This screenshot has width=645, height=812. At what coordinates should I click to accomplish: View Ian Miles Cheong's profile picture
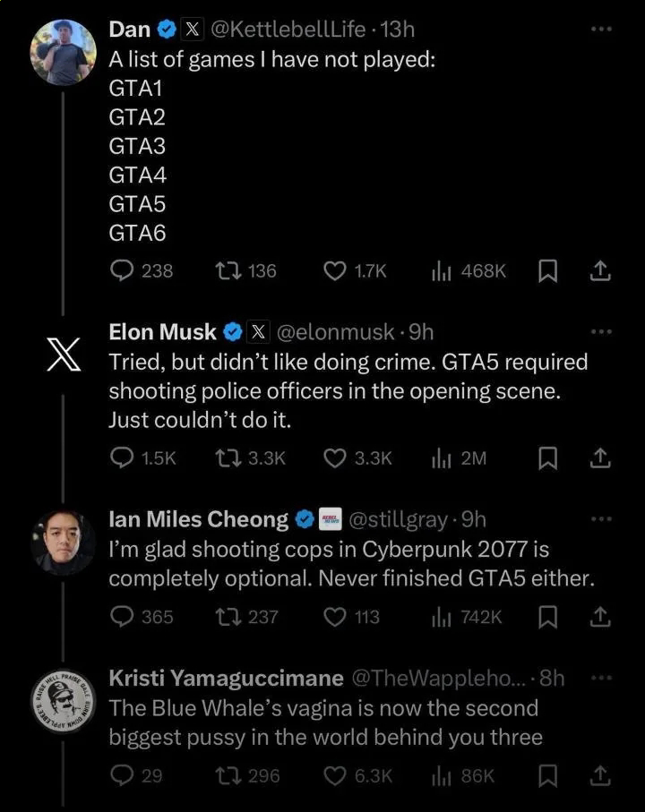(x=63, y=542)
